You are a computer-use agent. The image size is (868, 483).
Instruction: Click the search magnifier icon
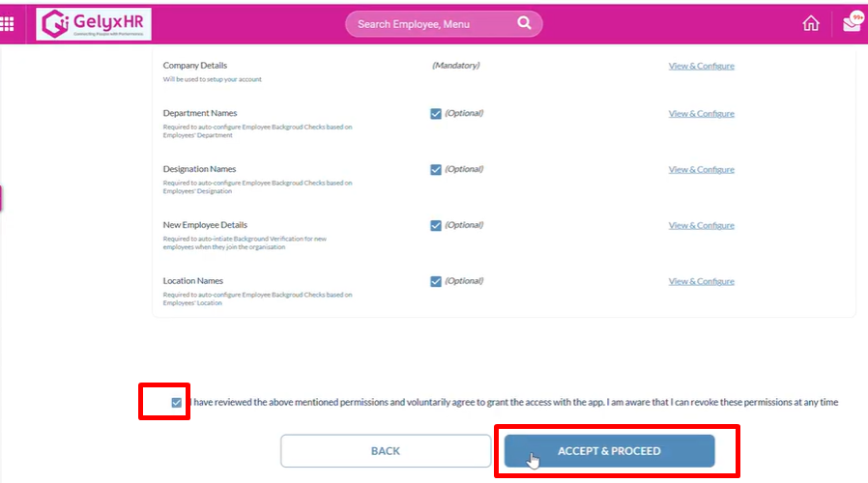524,23
